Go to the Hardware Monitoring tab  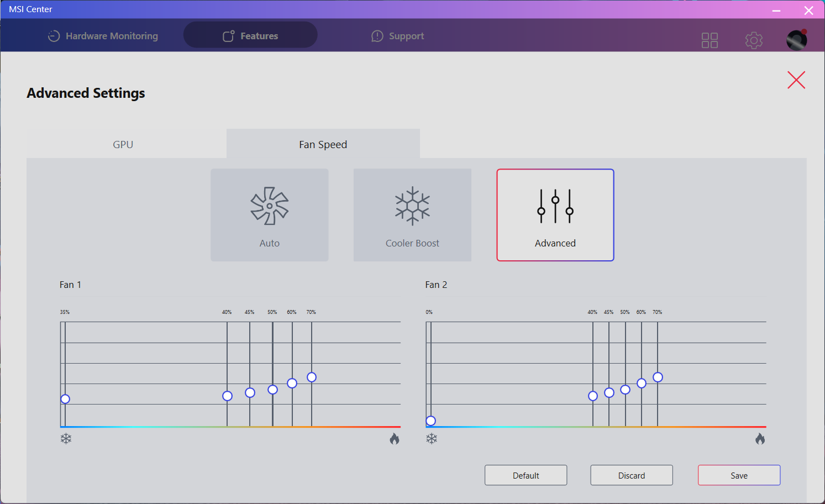103,36
